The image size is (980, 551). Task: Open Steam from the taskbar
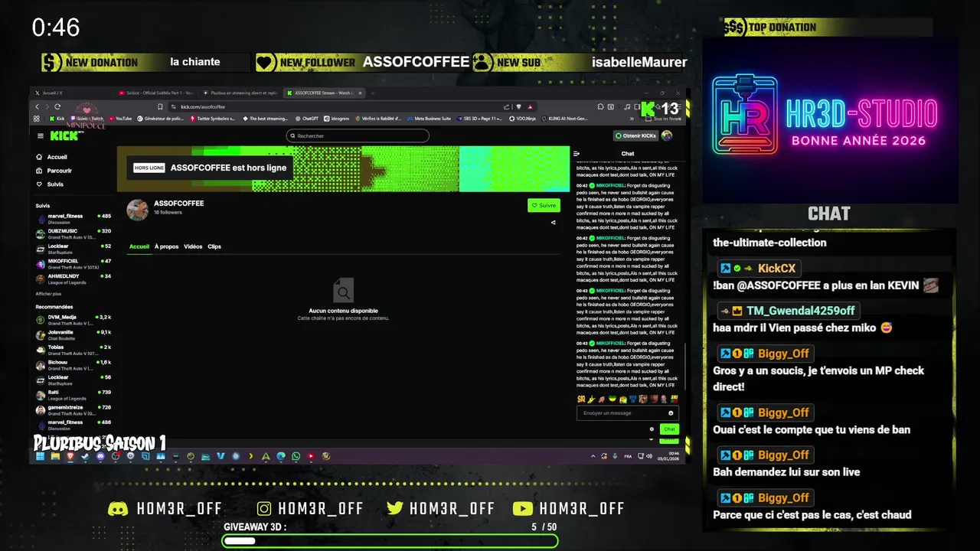pos(85,456)
